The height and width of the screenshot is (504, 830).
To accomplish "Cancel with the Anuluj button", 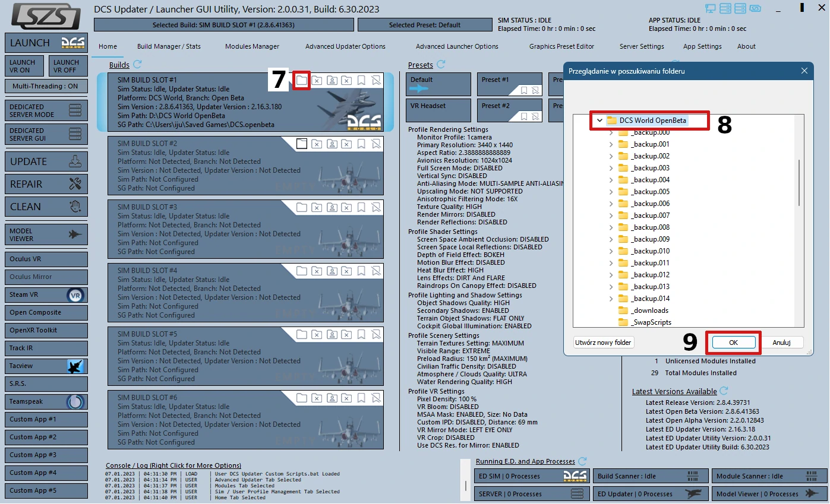I will [x=781, y=343].
